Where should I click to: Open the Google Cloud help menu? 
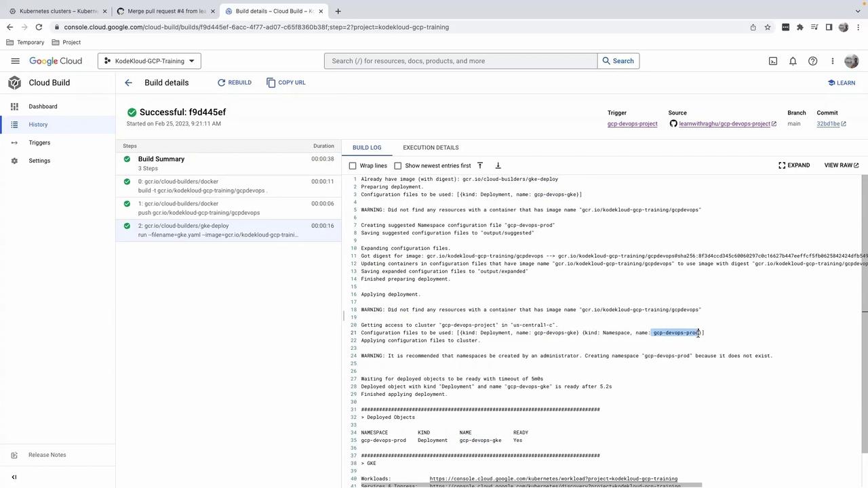click(812, 61)
